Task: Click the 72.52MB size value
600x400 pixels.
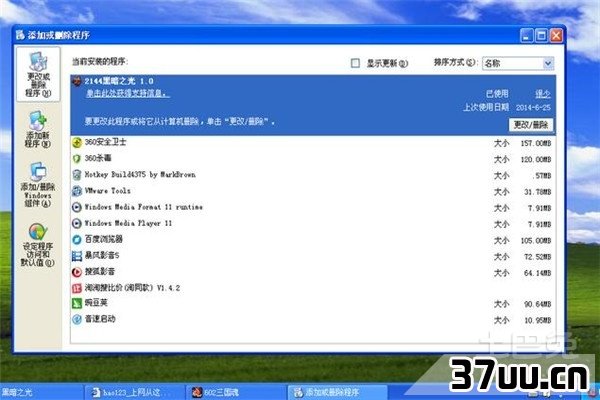Action: [538, 257]
